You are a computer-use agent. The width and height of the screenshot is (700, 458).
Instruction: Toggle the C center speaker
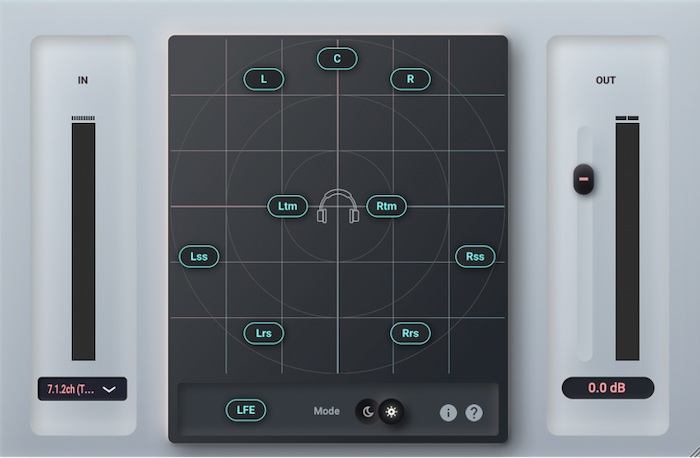click(x=337, y=59)
